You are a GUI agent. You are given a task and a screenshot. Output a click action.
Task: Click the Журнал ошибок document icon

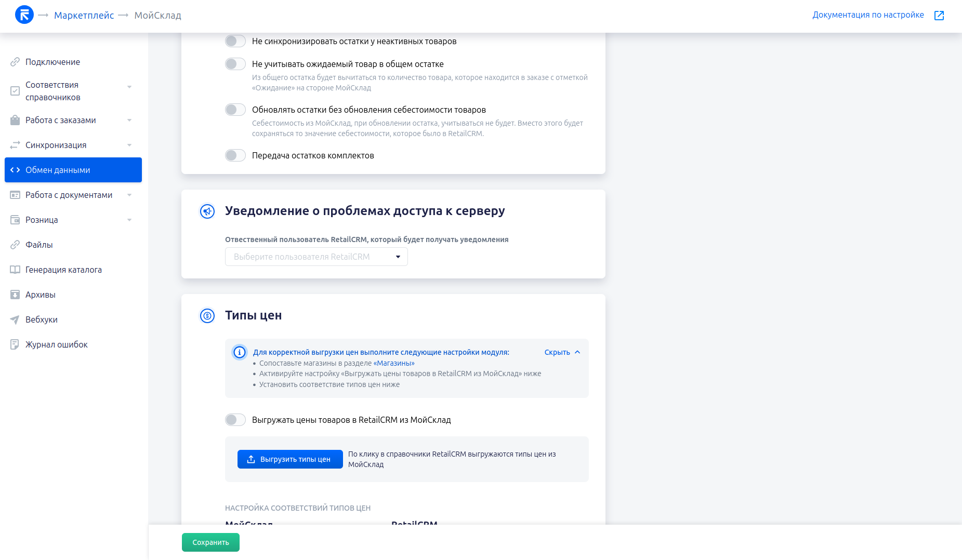(x=15, y=344)
